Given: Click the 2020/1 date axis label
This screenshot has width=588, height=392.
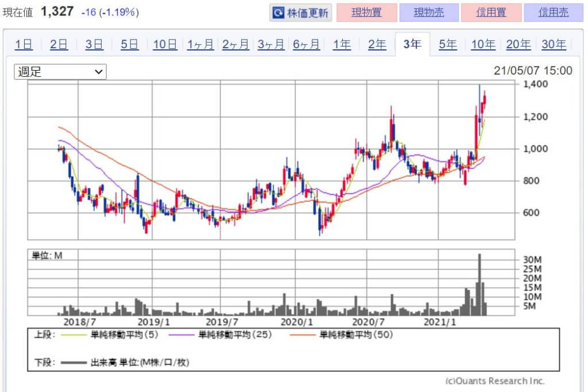Looking at the screenshot, I should tap(297, 322).
